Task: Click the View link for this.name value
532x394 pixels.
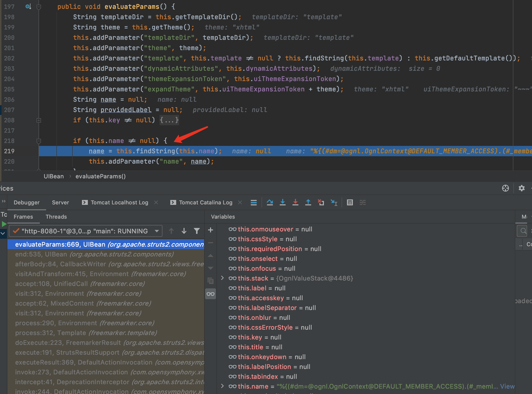Action: 507,386
